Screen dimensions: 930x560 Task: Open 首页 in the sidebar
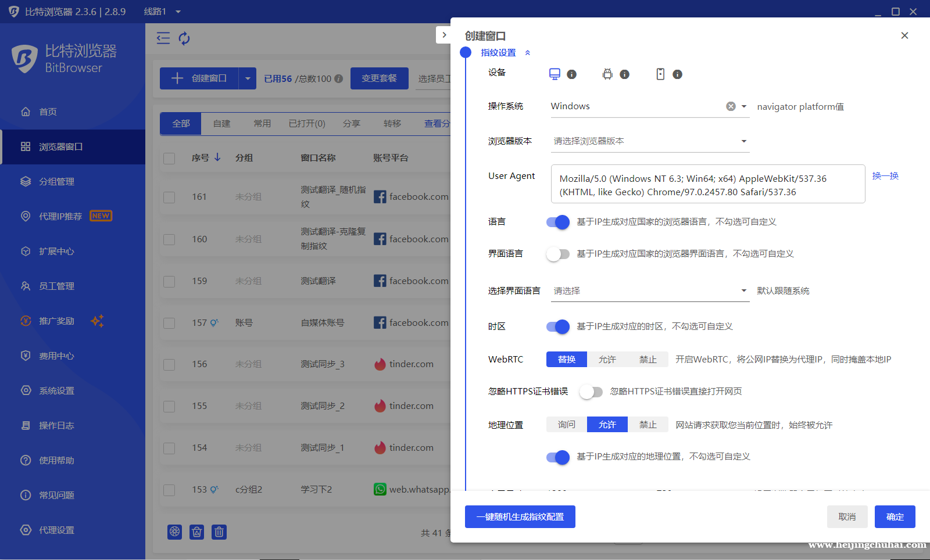pyautogui.click(x=73, y=112)
